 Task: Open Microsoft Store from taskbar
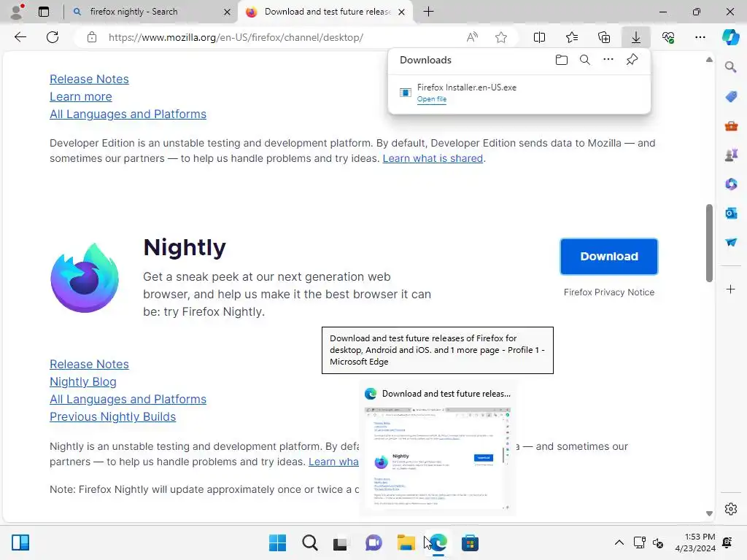tap(470, 542)
